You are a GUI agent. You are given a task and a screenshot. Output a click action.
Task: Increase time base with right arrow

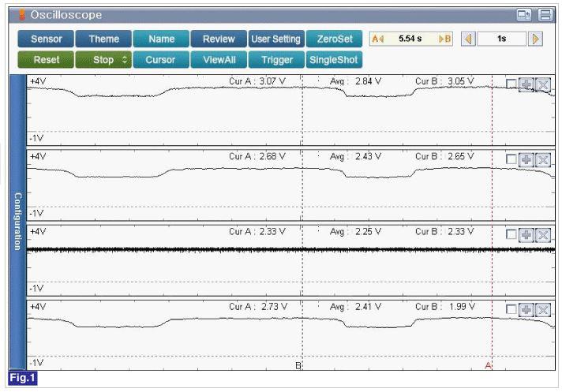coord(536,39)
